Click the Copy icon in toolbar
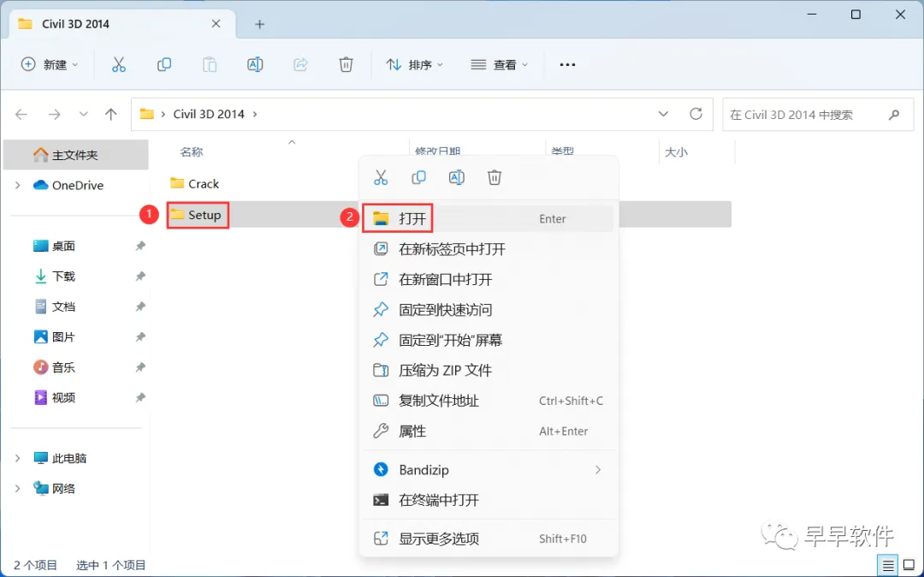This screenshot has height=577, width=924. click(x=164, y=64)
